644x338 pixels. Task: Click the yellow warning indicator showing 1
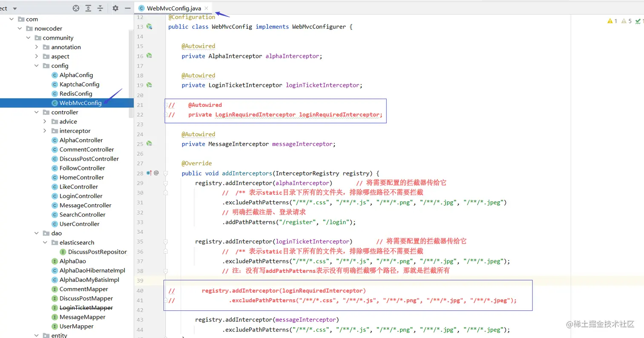click(x=612, y=21)
